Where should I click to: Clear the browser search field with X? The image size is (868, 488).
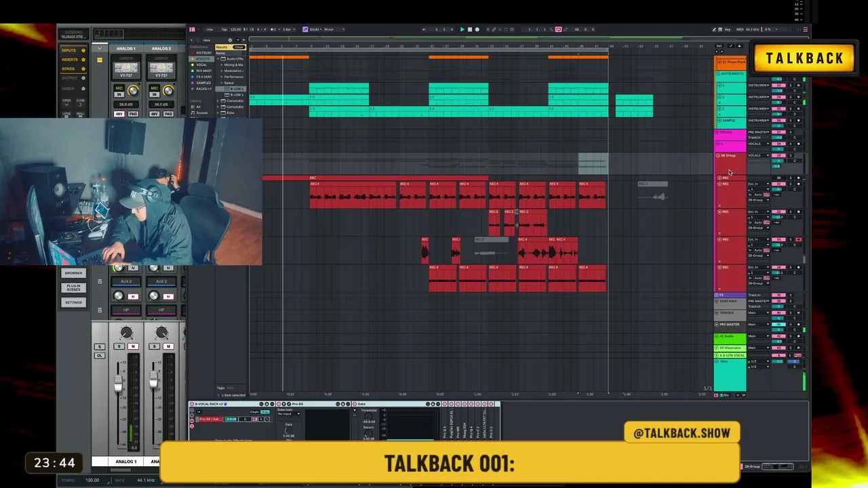tap(230, 40)
